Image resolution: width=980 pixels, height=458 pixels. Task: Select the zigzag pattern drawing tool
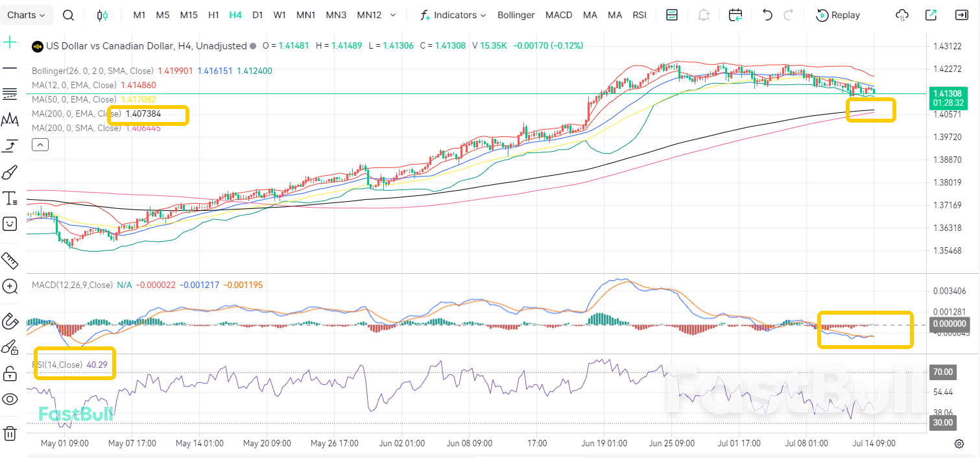[10, 120]
